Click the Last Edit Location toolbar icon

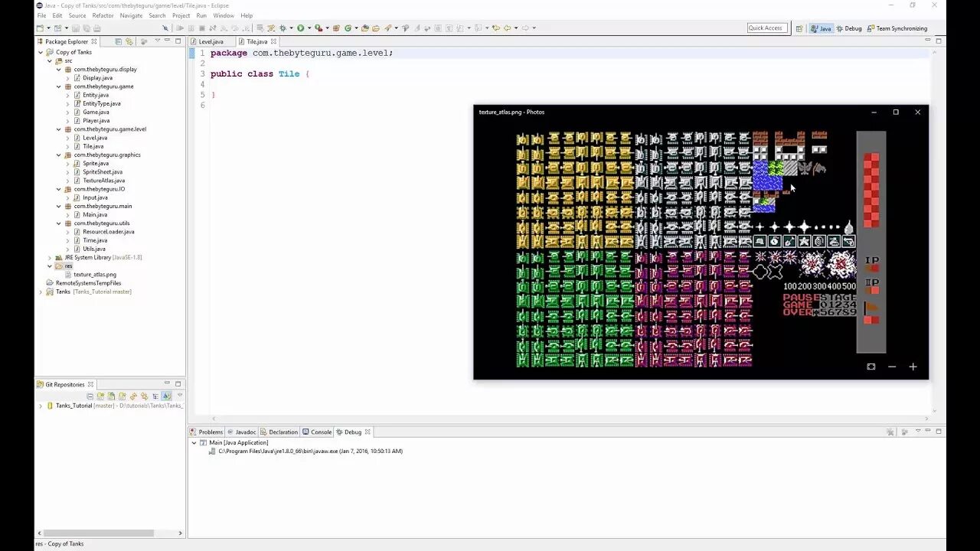tap(495, 28)
